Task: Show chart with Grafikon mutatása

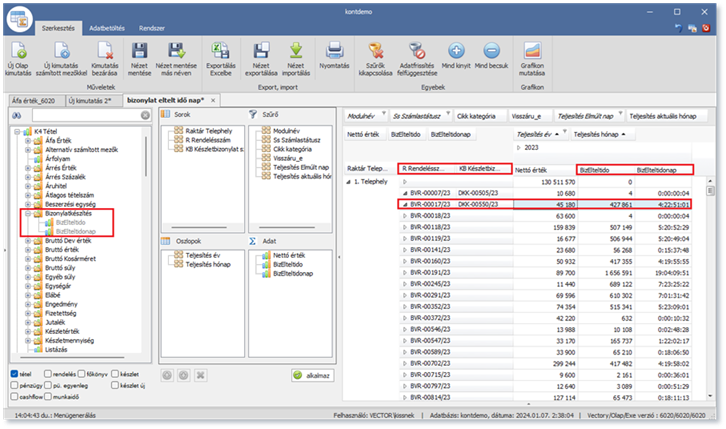Action: pyautogui.click(x=532, y=50)
